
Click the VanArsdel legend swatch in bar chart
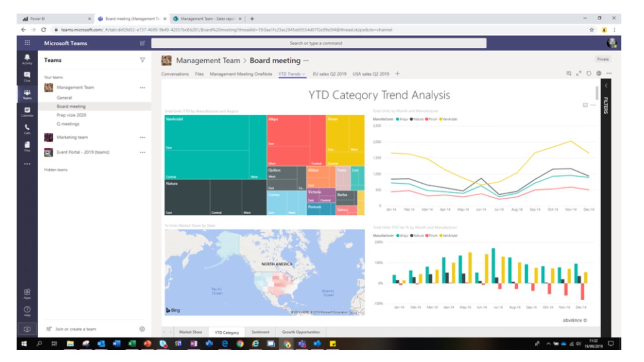point(442,235)
